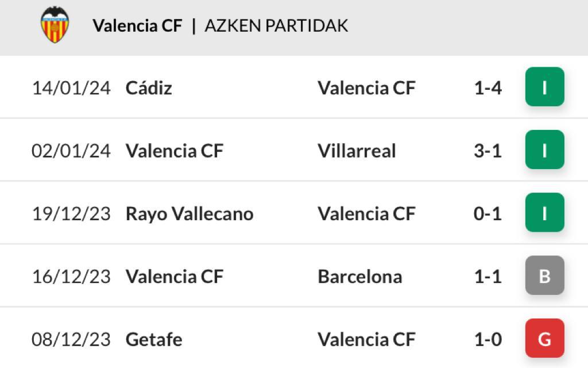The width and height of the screenshot is (588, 368).
Task: Open Rayo Vallecano team link
Action: click(189, 214)
